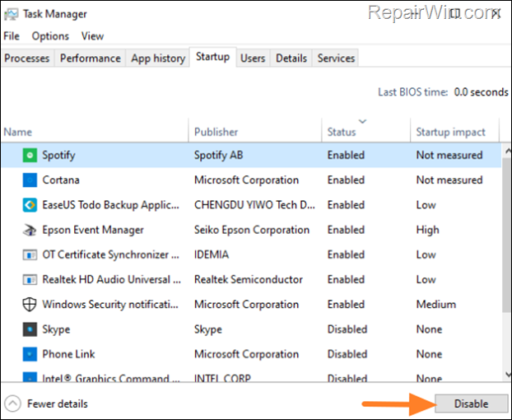
Task: Click the vertical scrollbar thumb
Action: (x=507, y=235)
